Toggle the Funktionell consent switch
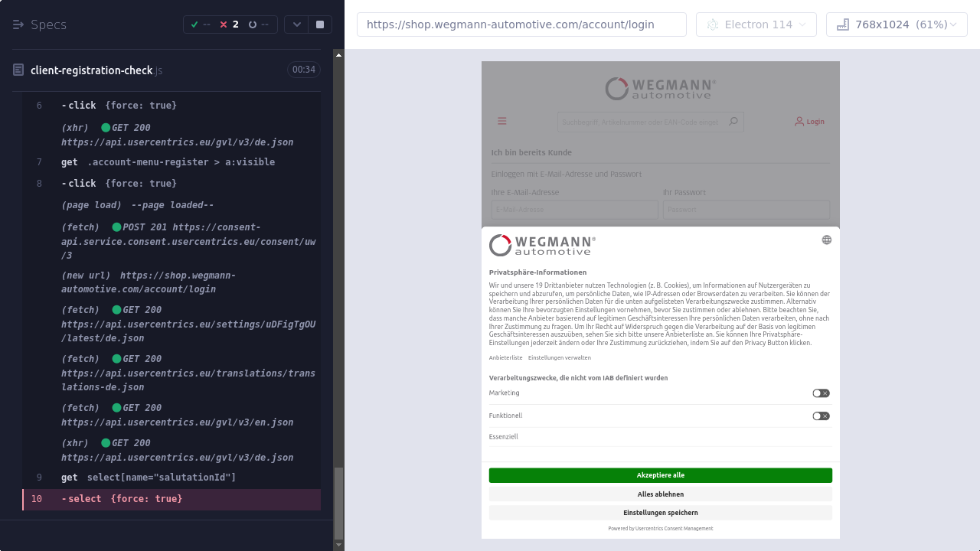 [821, 416]
